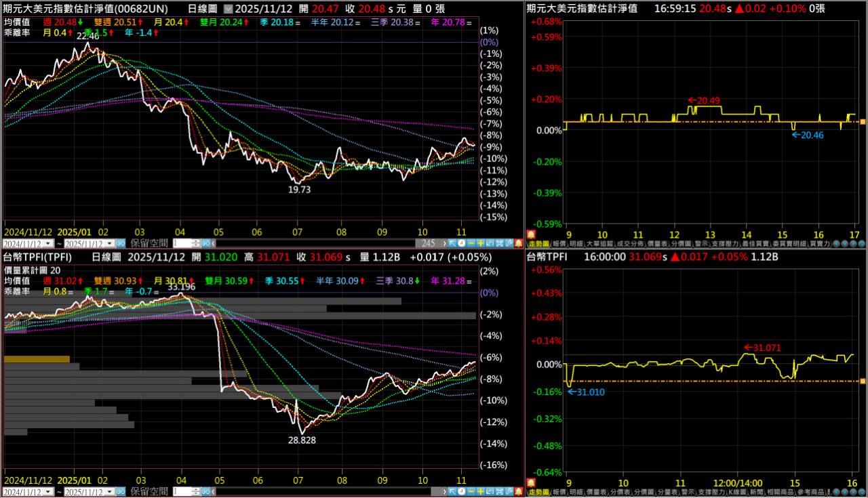
Task: Click the scrollbar thumb showing 245 on 00682UN chart
Action: pyautogui.click(x=428, y=243)
